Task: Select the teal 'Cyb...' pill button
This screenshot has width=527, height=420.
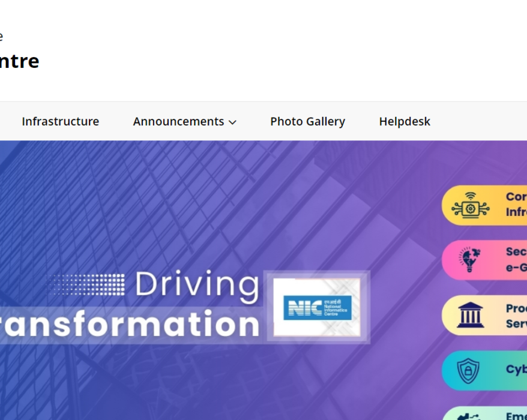Action: click(484, 371)
